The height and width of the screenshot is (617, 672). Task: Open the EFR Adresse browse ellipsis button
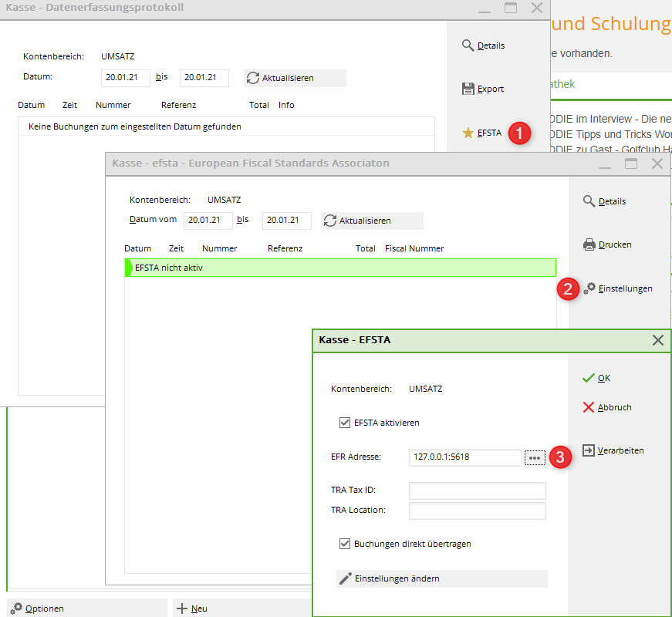[x=534, y=457]
